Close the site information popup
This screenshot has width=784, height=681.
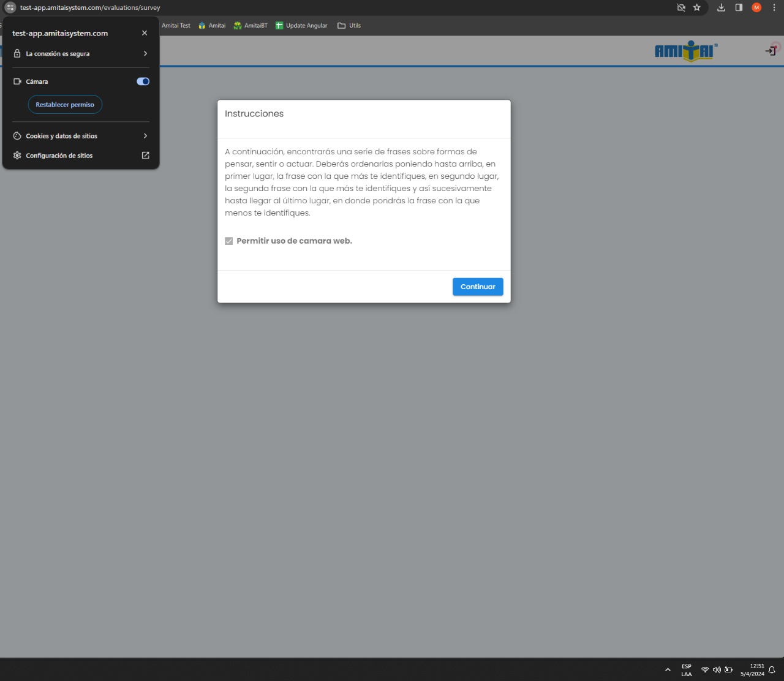[x=145, y=33]
